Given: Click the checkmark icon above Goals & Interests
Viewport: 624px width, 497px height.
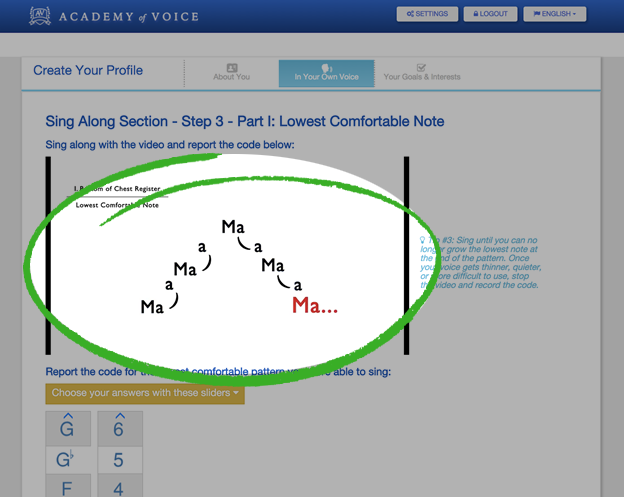Looking at the screenshot, I should click(x=422, y=67).
